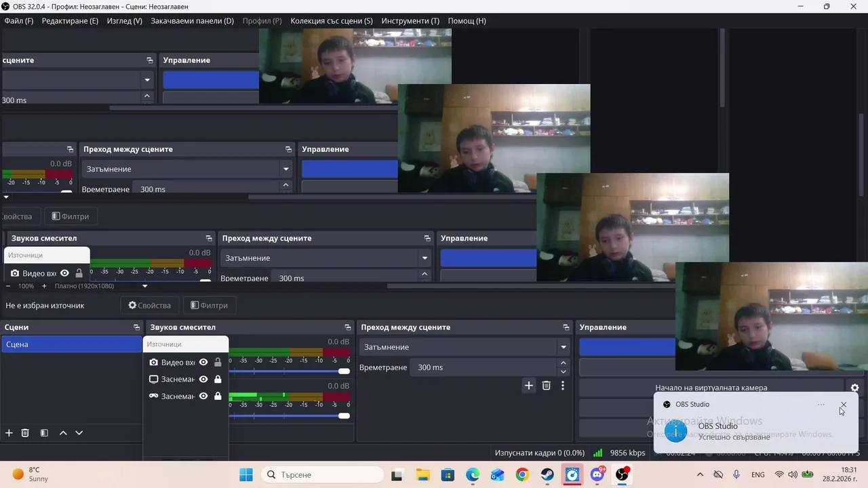868x488 pixels.
Task: Select the Сцена item in the scenes list
Action: 71,344
